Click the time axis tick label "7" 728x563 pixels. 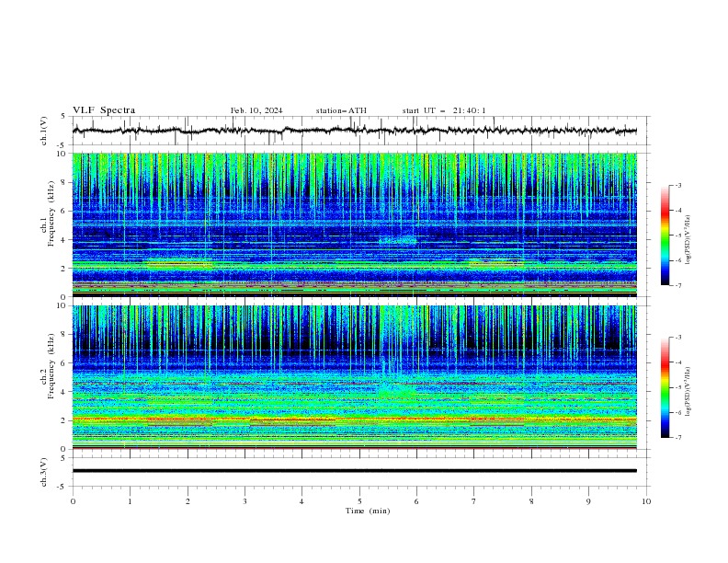click(474, 501)
